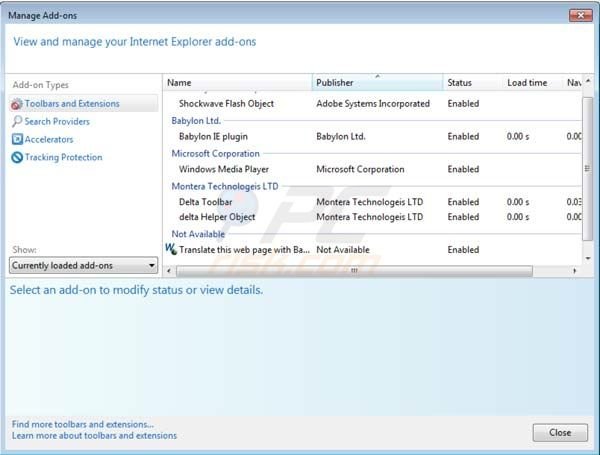Click the Search Providers magnifier icon
This screenshot has width=600, height=455.
pyautogui.click(x=16, y=122)
